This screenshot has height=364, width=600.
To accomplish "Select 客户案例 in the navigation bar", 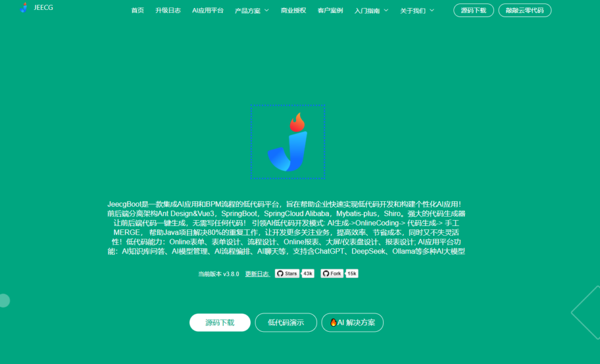I will (x=330, y=10).
